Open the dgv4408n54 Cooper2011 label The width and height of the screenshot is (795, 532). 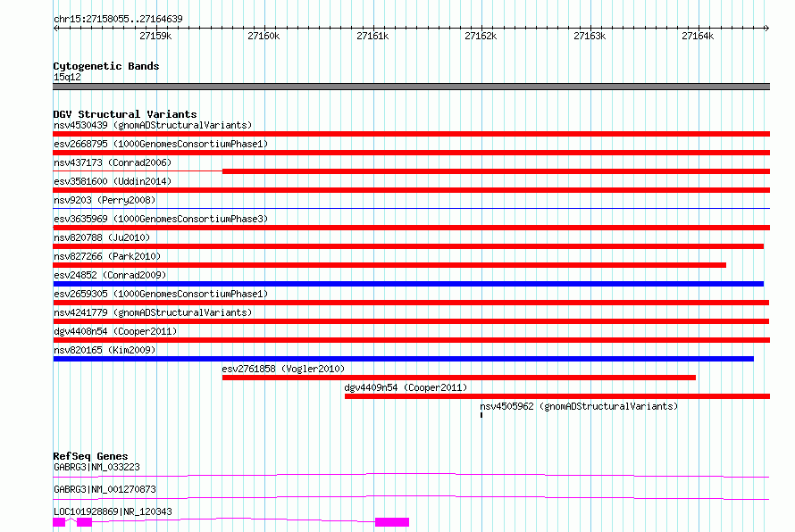pos(115,331)
